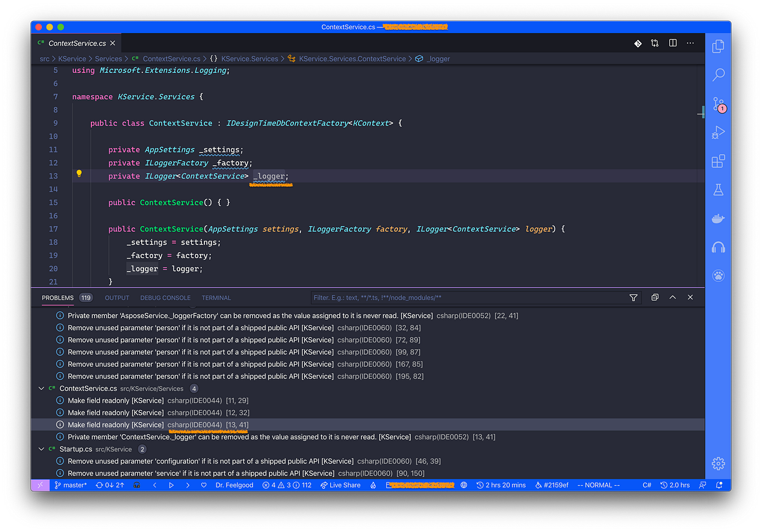
Task: Open the Settings gear at sidebar bottom
Action: [x=718, y=463]
